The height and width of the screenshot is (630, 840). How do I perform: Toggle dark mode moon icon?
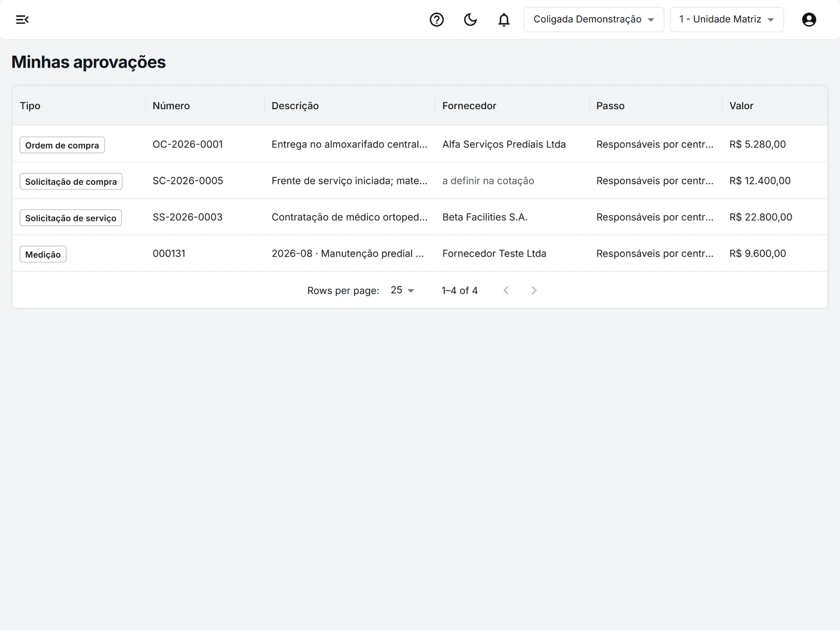tap(470, 20)
